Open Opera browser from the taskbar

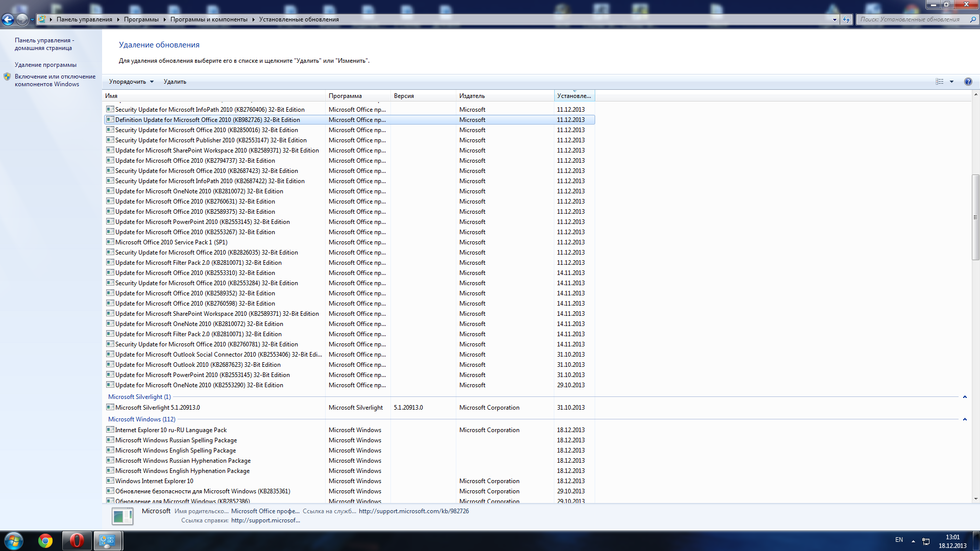point(77,541)
